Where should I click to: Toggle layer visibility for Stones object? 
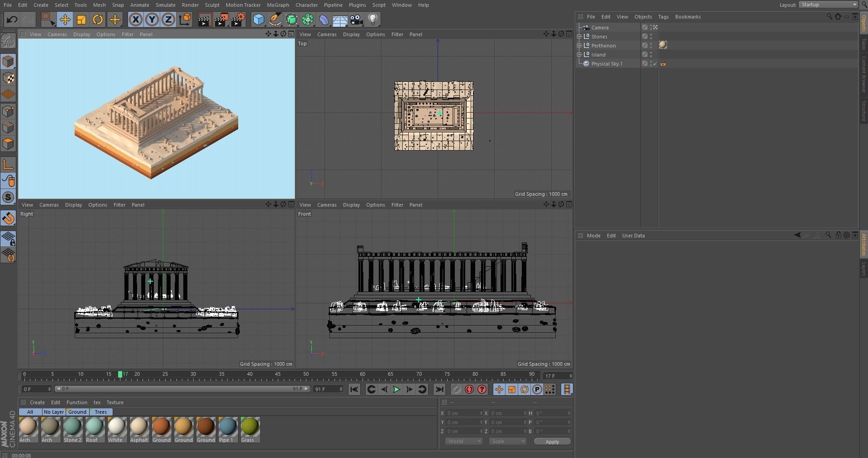tap(645, 37)
